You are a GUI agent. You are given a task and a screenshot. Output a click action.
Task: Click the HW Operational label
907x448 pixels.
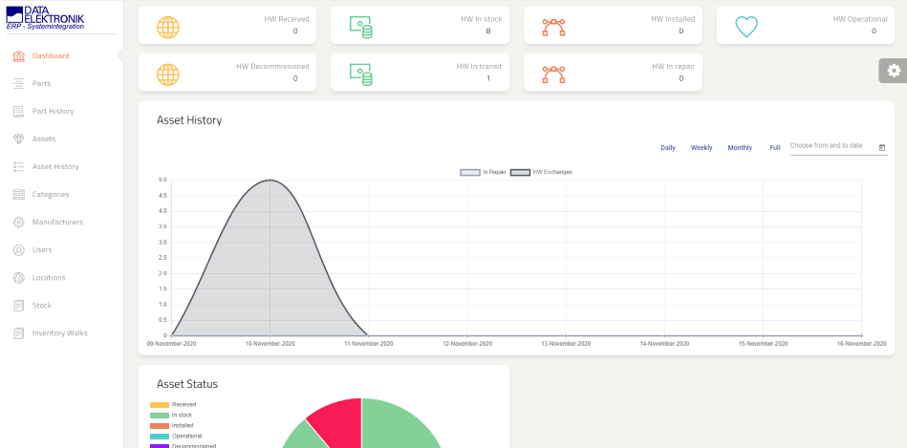(x=860, y=19)
